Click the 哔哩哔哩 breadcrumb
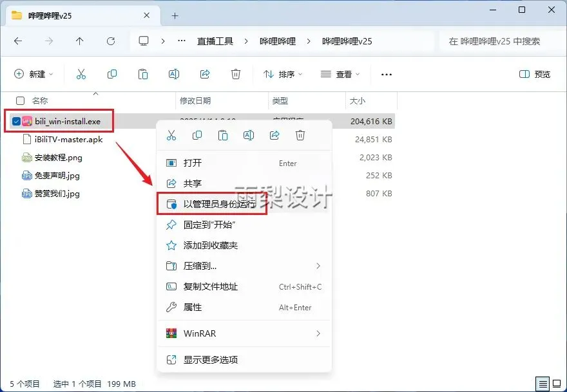The image size is (567, 392). coord(278,41)
